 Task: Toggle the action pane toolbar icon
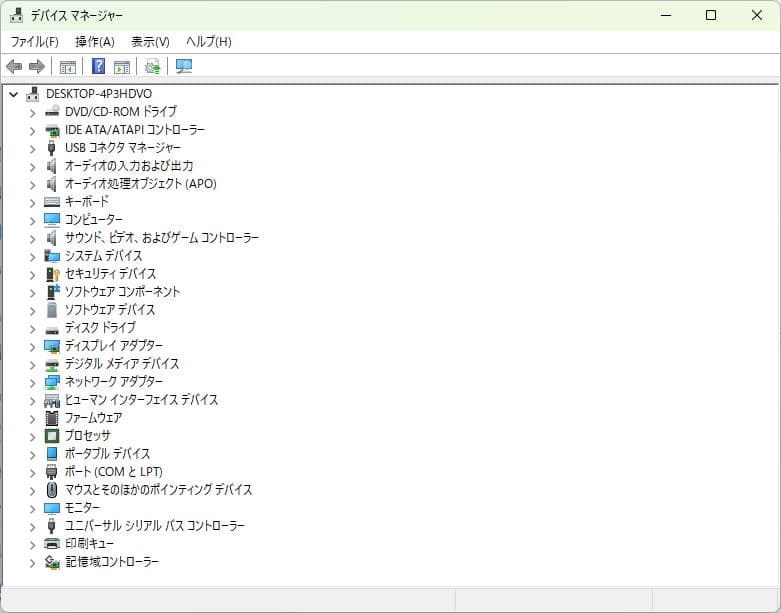[122, 66]
